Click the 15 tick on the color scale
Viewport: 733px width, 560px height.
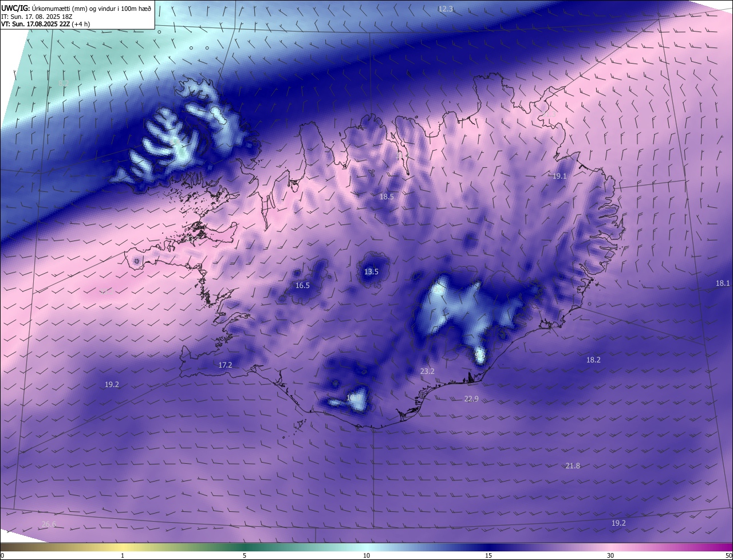488,555
